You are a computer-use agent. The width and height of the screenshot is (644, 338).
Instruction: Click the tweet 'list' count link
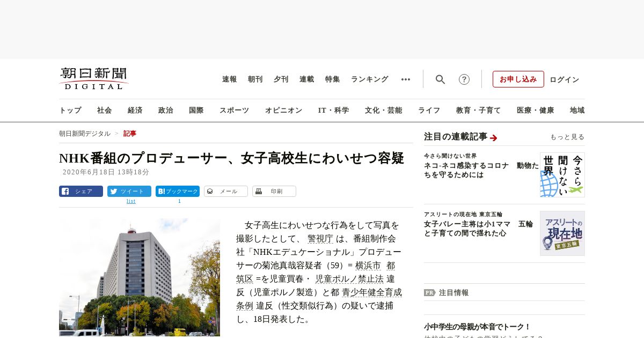131,201
